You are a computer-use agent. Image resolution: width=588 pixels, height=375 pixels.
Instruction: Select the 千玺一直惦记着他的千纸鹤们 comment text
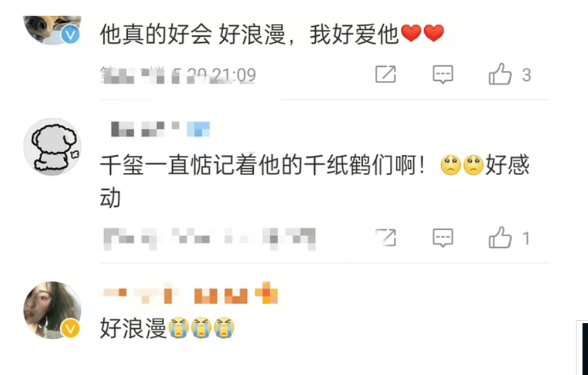coord(314,181)
